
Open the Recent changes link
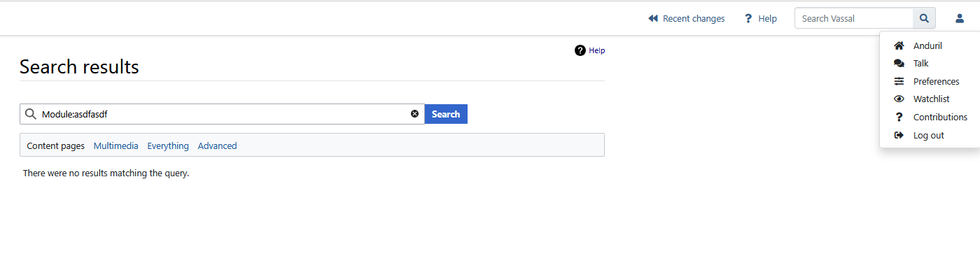point(694,18)
